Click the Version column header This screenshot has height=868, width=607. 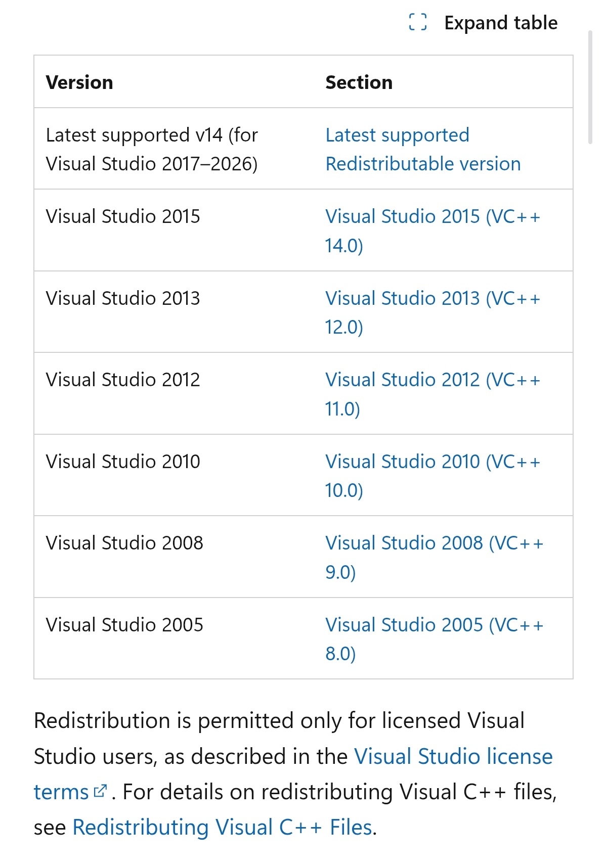pos(79,82)
